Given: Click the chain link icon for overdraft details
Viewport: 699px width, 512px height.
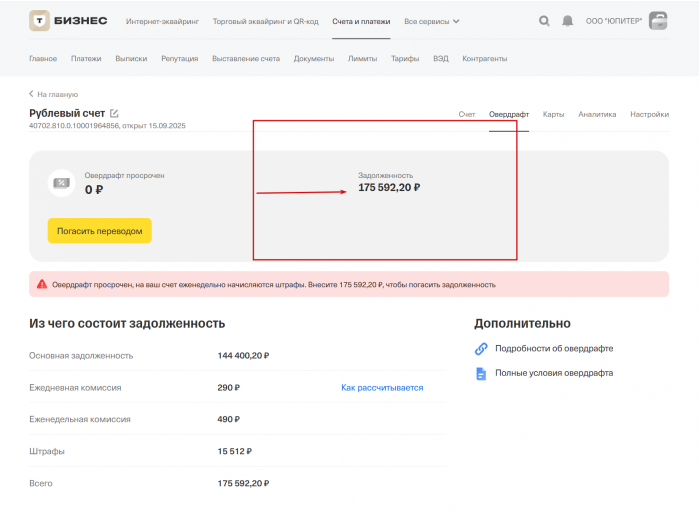Looking at the screenshot, I should tap(481, 348).
